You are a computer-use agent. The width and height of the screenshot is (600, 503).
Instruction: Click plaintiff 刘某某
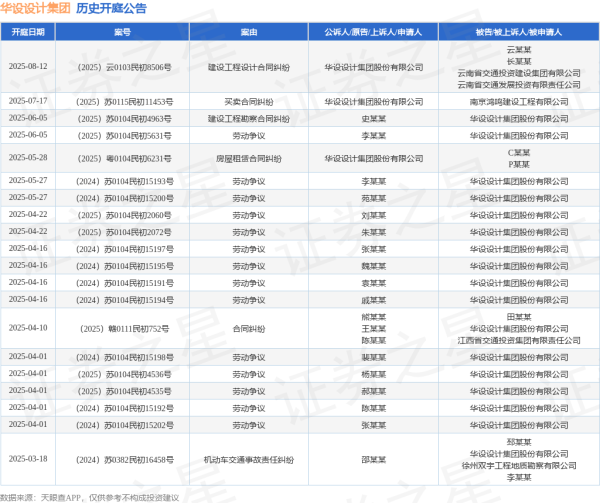click(x=373, y=215)
